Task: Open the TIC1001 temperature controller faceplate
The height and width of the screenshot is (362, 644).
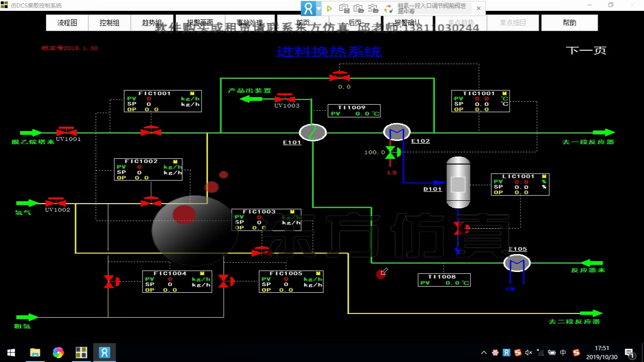Action: [480, 101]
